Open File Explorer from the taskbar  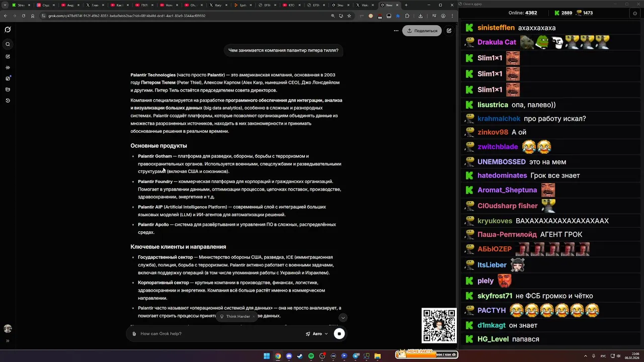coord(378,356)
